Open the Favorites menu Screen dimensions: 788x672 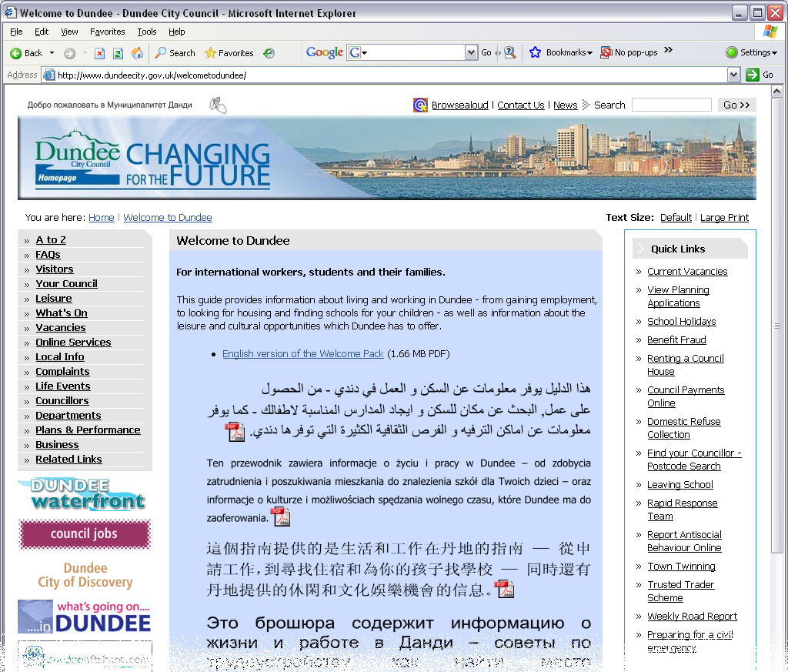click(108, 32)
